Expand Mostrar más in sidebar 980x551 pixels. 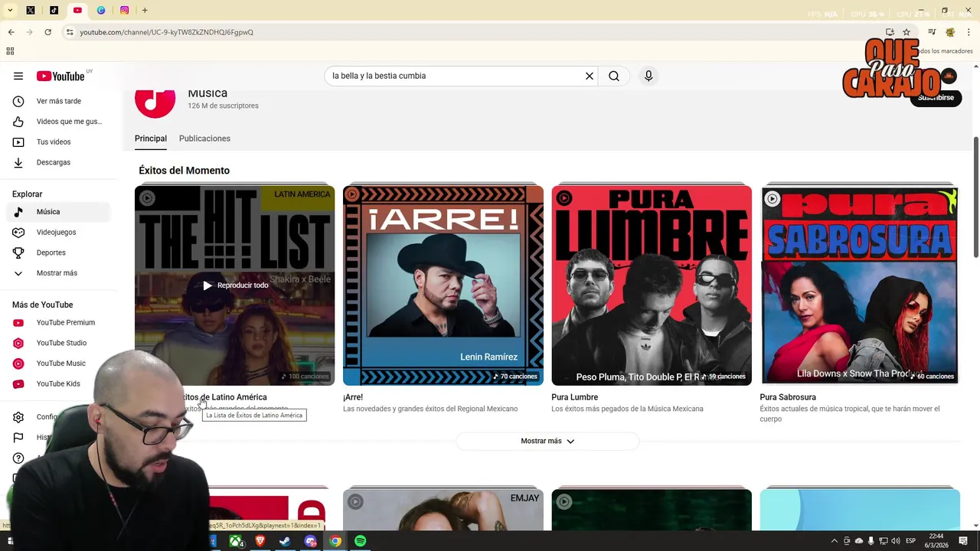(x=58, y=273)
